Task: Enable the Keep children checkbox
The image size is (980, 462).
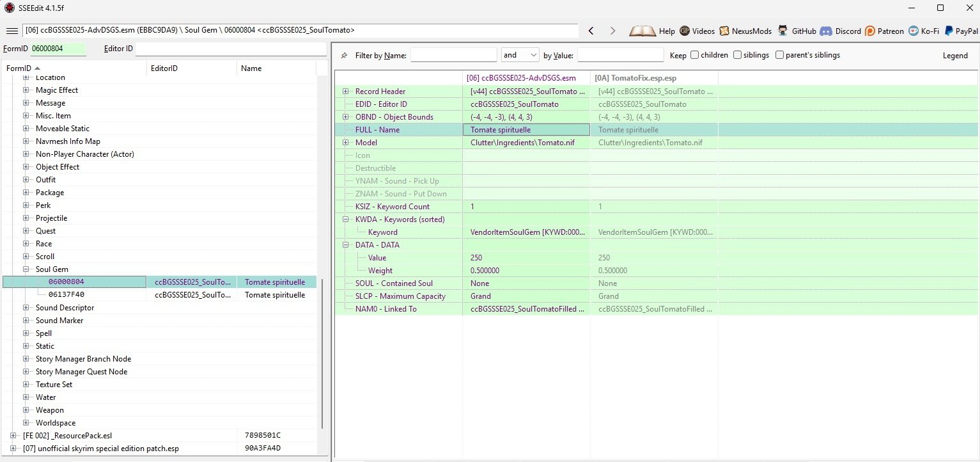Action: tap(695, 55)
